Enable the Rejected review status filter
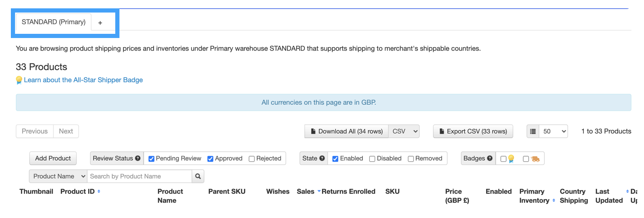The width and height of the screenshot is (644, 218). coord(251,159)
